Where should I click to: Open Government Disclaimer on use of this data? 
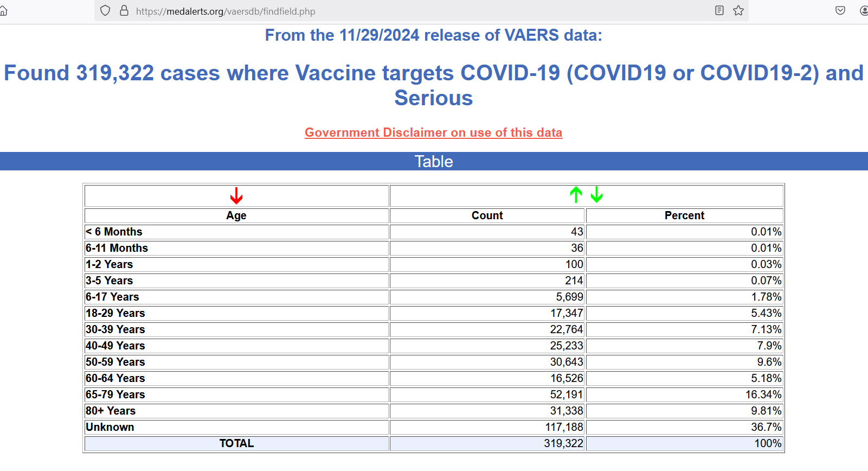click(x=434, y=132)
